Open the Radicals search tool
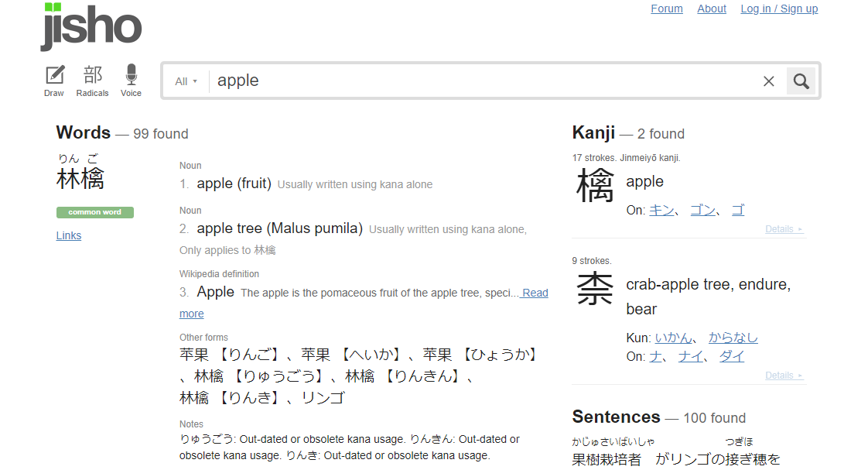This screenshot has height=470, width=868. coord(92,81)
